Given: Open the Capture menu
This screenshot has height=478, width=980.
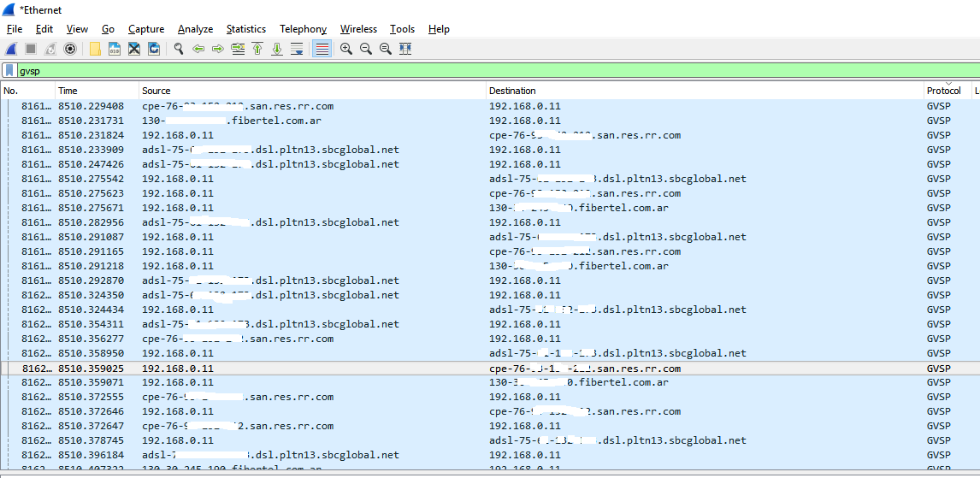Looking at the screenshot, I should (x=146, y=29).
